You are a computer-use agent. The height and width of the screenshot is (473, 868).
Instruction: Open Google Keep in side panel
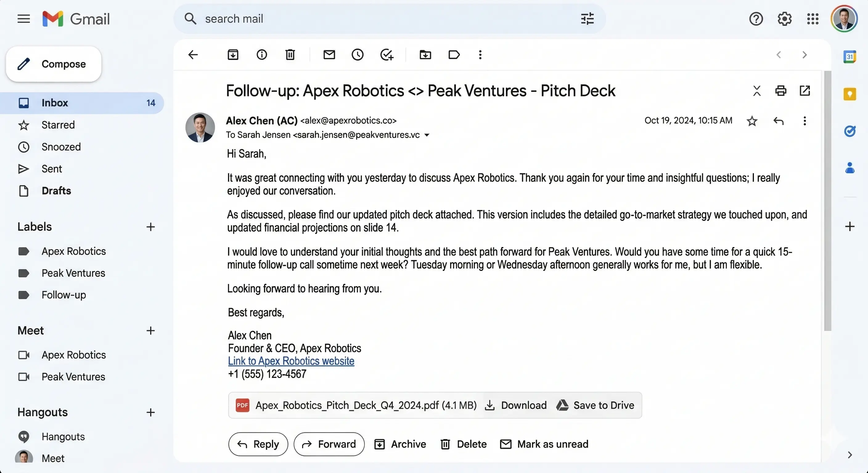point(850,94)
